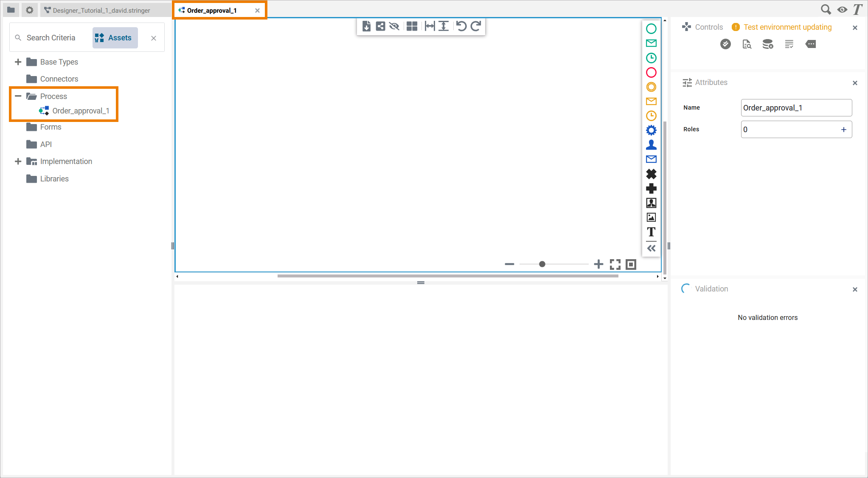Undo the last change
The width and height of the screenshot is (868, 478).
point(461,26)
